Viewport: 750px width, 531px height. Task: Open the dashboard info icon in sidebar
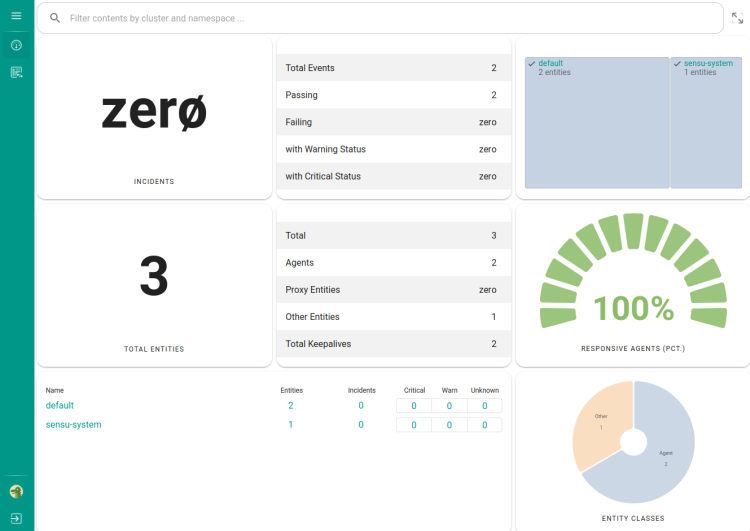(16, 45)
